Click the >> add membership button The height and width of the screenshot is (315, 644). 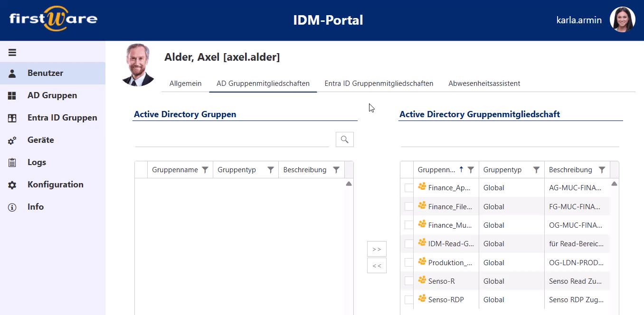(x=377, y=249)
